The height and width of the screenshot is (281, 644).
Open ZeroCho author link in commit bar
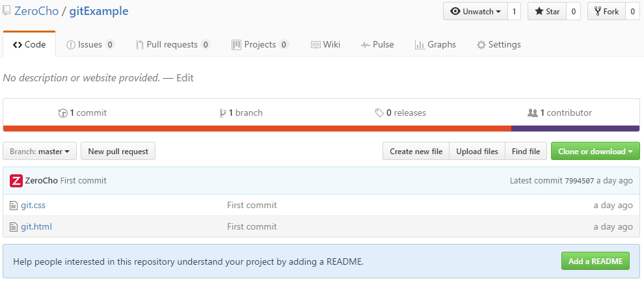point(42,180)
